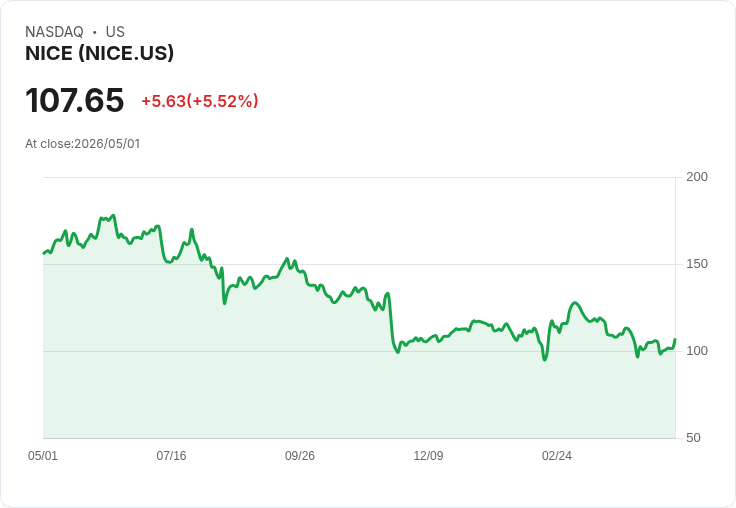This screenshot has width=736, height=508.
Task: Click the 100 y-axis price label
Action: tap(697, 351)
